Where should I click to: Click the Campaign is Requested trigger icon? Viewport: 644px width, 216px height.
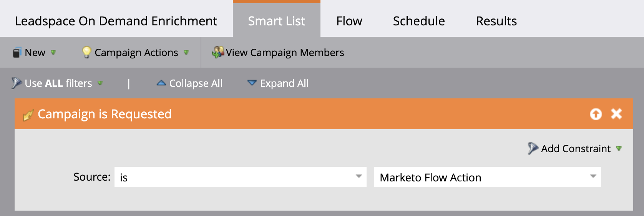pyautogui.click(x=28, y=115)
